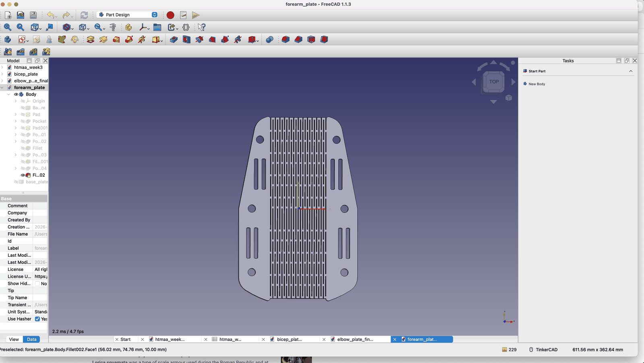This screenshot has height=363, width=644.
Task: Close the forearm_plat... document tab
Action: tap(395, 339)
